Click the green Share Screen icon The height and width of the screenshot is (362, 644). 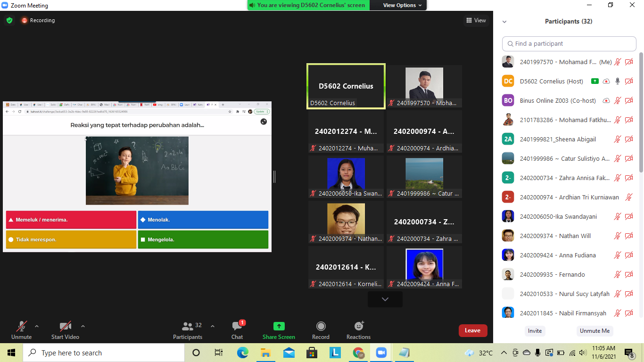pyautogui.click(x=279, y=326)
